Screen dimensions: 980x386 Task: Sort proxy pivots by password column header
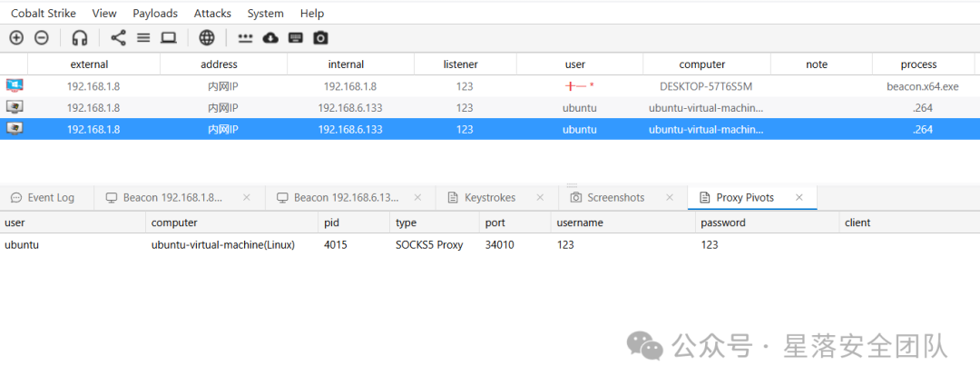click(x=767, y=223)
